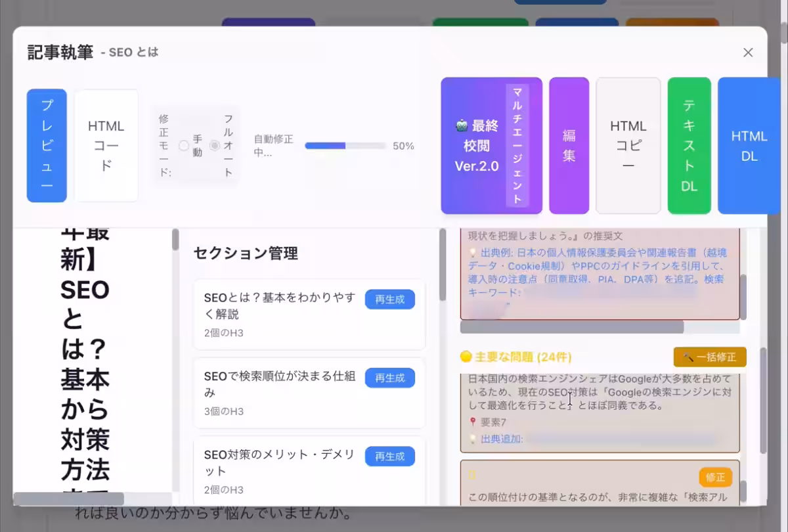This screenshot has width=788, height=532.
Task: Regenerate section SEOとは？基本をわかりやすく解説
Action: (x=390, y=299)
